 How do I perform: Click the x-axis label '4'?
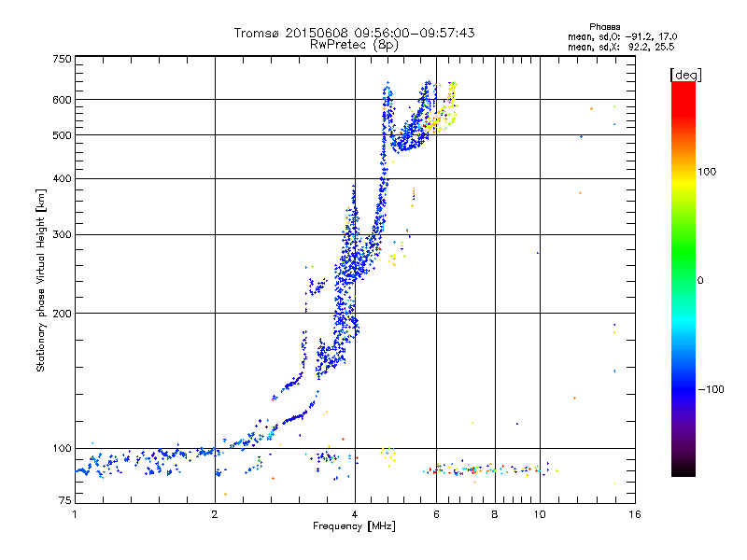355,514
